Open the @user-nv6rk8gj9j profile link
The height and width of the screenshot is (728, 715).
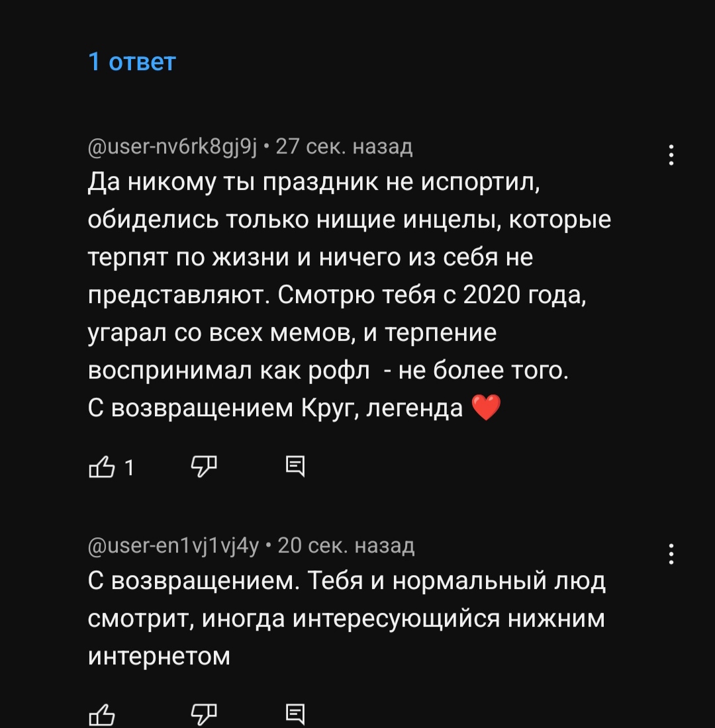pos(173,146)
